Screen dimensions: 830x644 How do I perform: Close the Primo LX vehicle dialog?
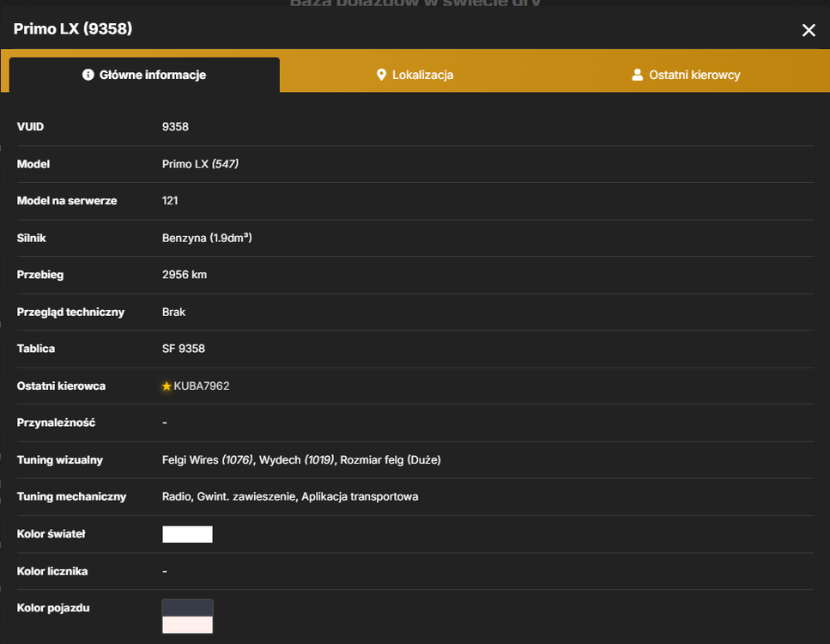coord(809,30)
